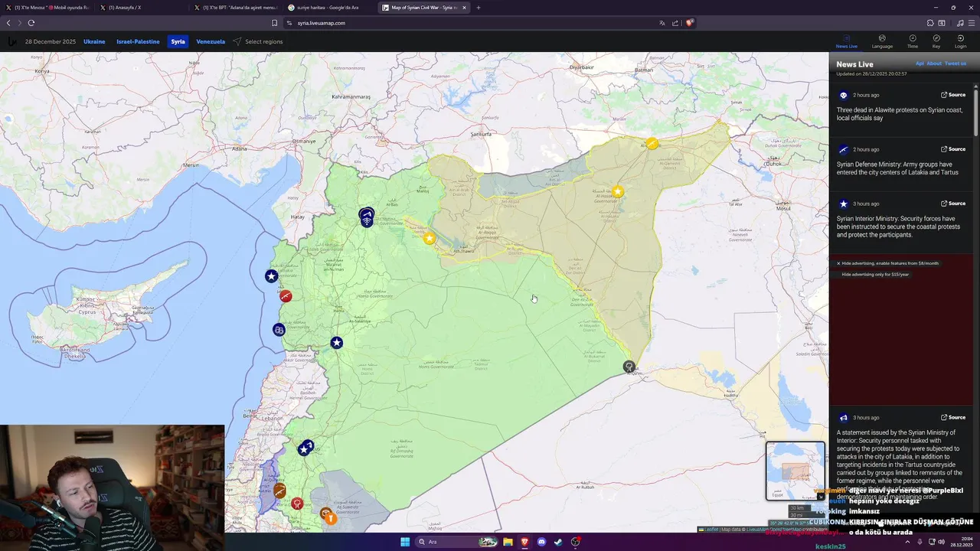Open the Key legend panel
The height and width of the screenshot is (551, 980).
tap(936, 41)
